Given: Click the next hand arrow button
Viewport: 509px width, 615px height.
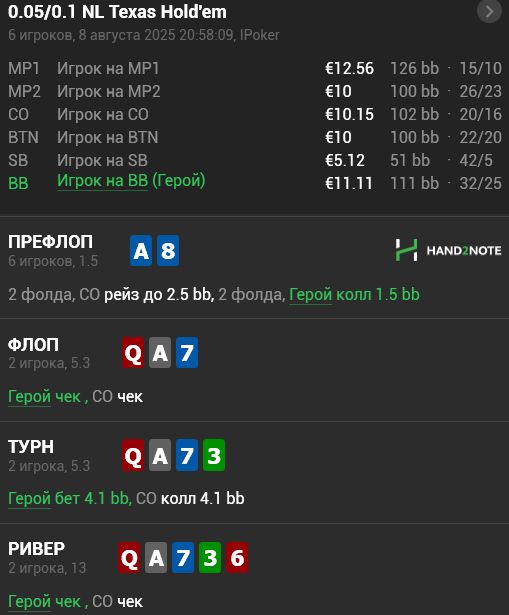Looking at the screenshot, I should (489, 12).
